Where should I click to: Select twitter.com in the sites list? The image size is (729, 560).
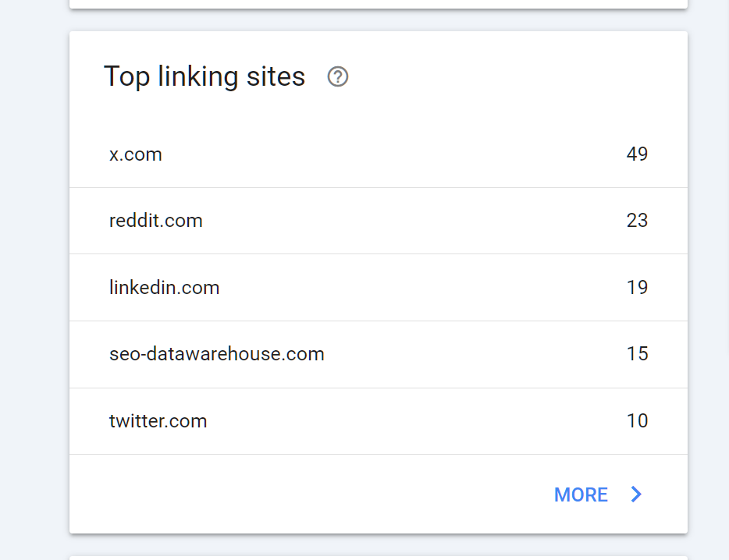pyautogui.click(x=158, y=421)
